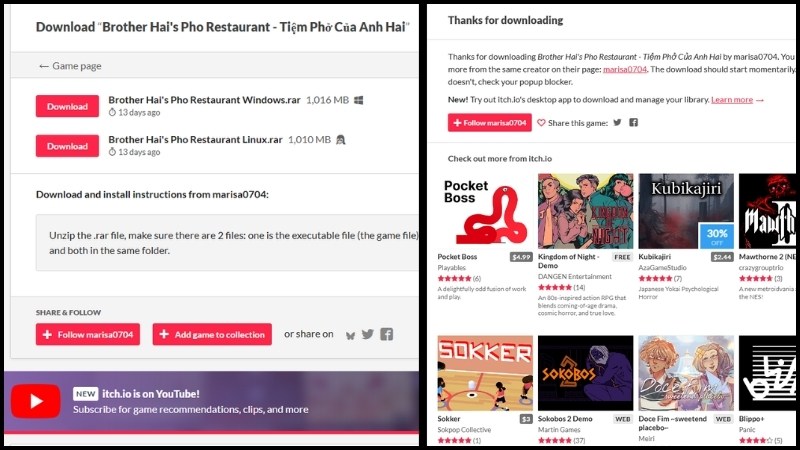The width and height of the screenshot is (800, 450).
Task: Share this game on Twitter icon
Action: click(x=617, y=122)
